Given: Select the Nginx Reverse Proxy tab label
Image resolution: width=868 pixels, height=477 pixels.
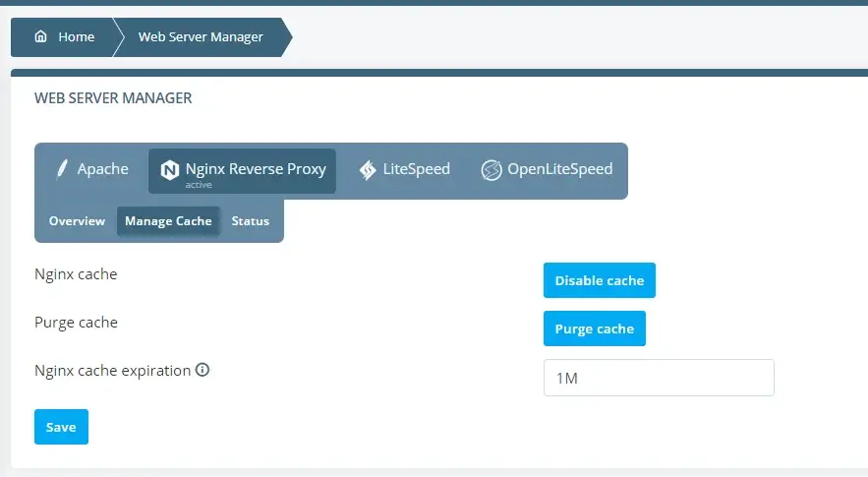Looking at the screenshot, I should 256,169.
